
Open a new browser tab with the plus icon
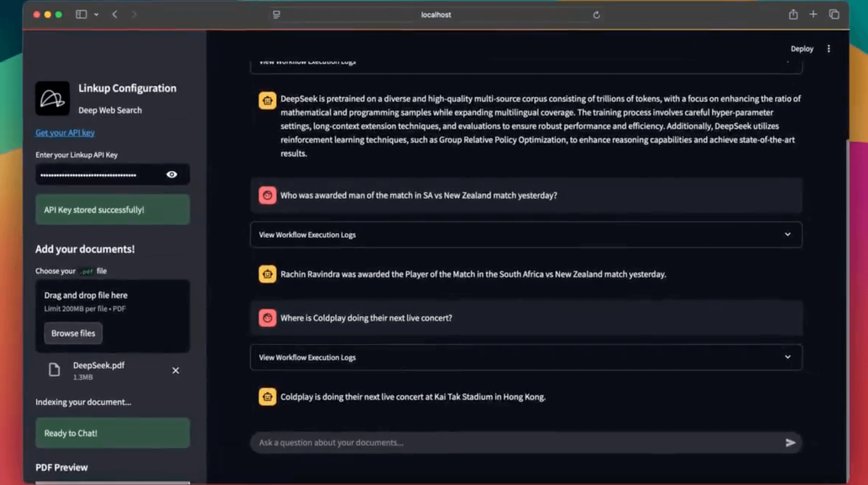click(x=813, y=14)
